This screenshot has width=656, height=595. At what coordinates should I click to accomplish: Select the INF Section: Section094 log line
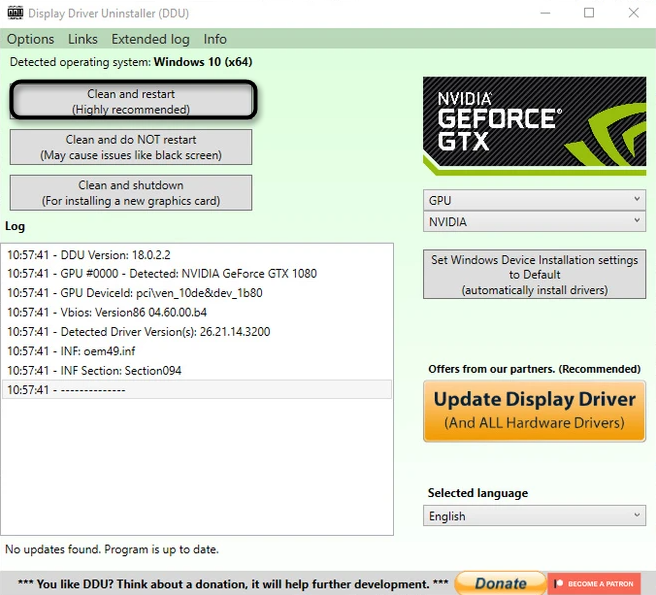click(x=197, y=370)
